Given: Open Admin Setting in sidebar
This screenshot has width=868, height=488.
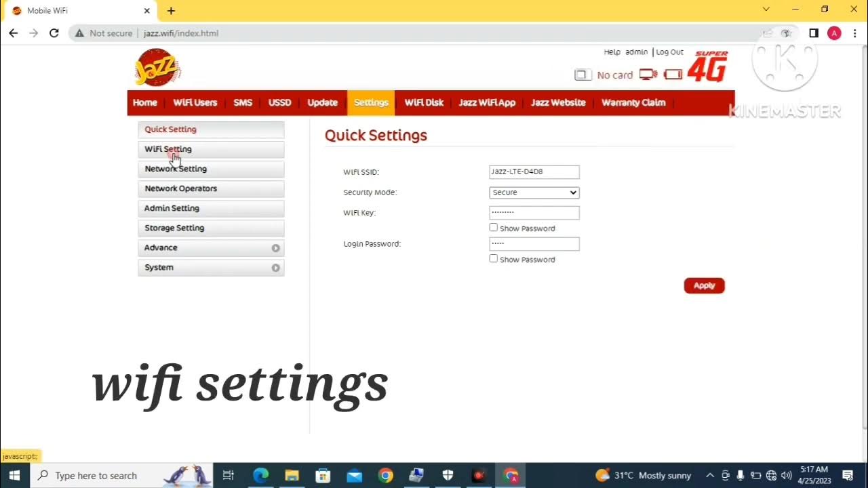Looking at the screenshot, I should pos(211,208).
